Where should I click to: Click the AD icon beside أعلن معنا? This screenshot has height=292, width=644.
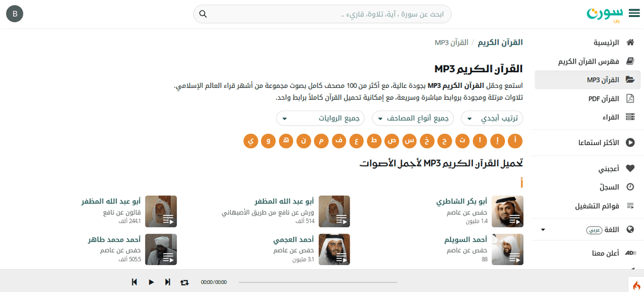coord(630,252)
